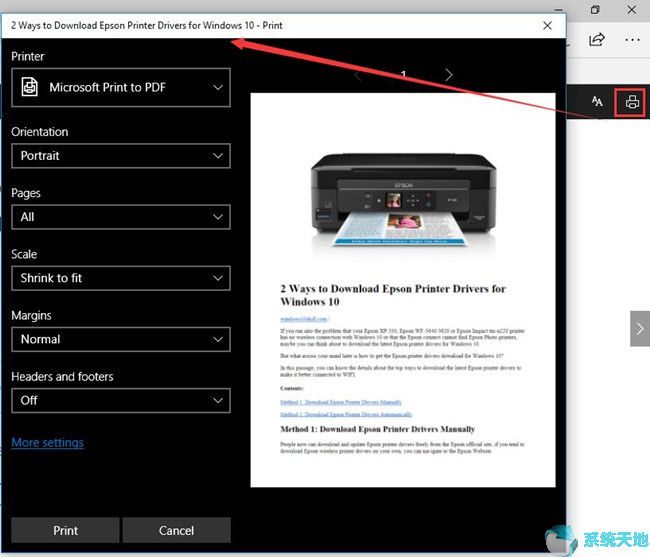Viewport: 650px width, 557px height.
Task: Click the Method 2 link in preview
Action: tap(346, 414)
